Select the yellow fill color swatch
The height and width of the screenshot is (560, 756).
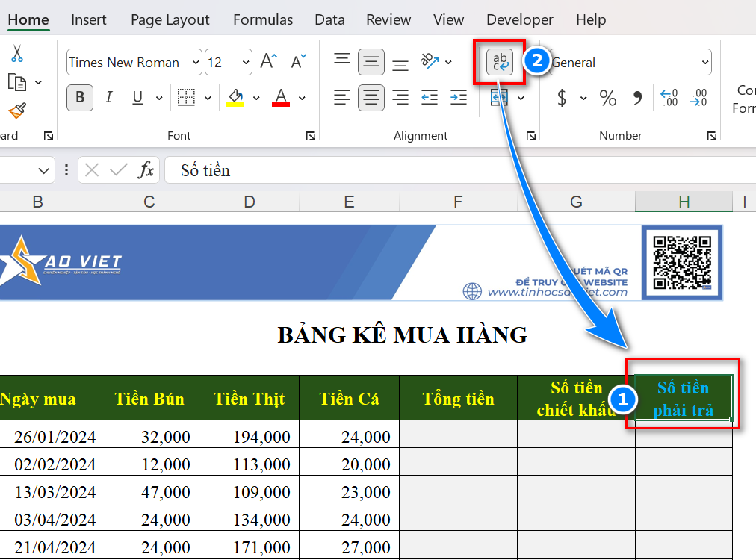[x=235, y=105]
